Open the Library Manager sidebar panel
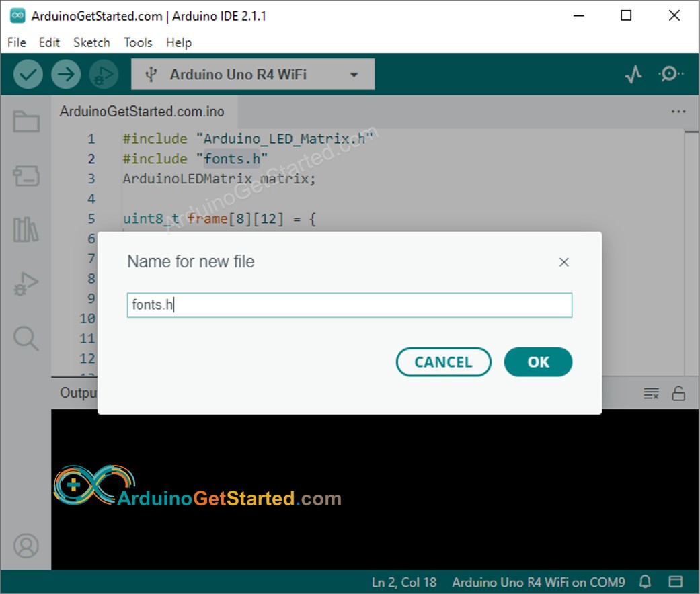700x594 pixels. pyautogui.click(x=26, y=230)
